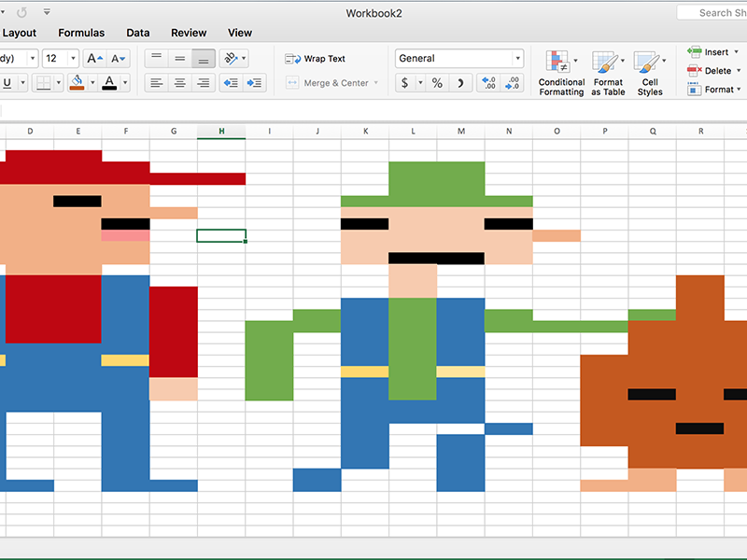The image size is (747, 560).
Task: Select column H header
Action: click(x=221, y=131)
